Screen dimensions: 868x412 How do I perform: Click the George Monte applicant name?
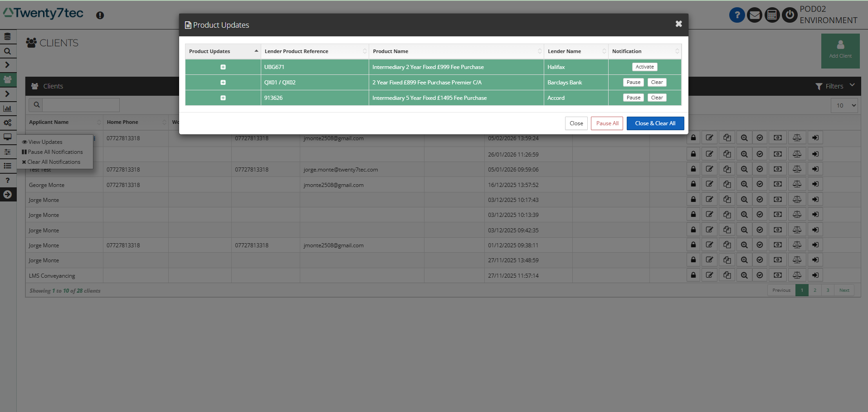47,185
